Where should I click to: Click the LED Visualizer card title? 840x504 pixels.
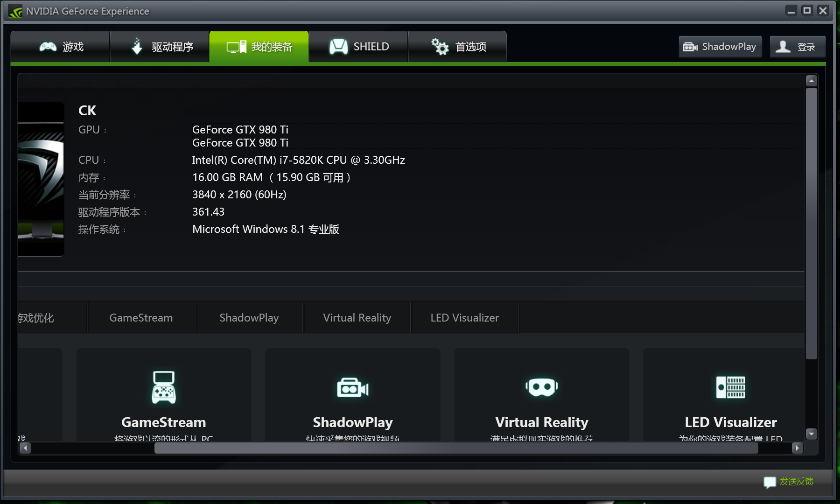(731, 422)
